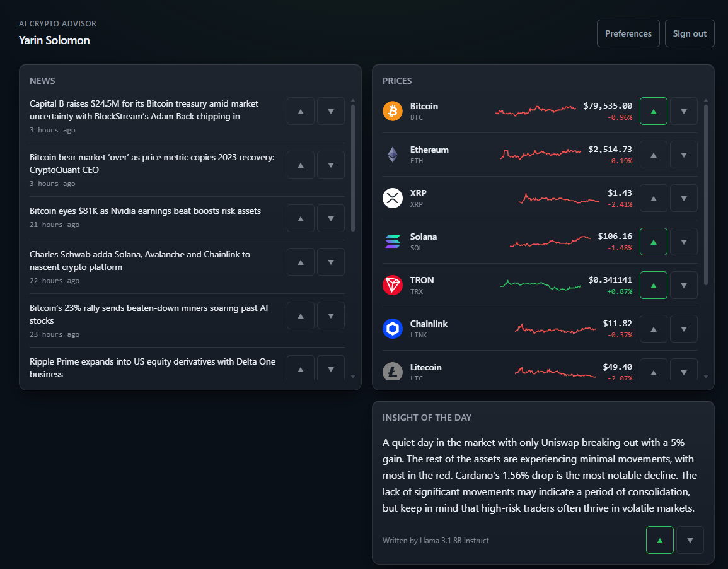
Task: Downvote the XRP price row
Action: [x=683, y=198]
